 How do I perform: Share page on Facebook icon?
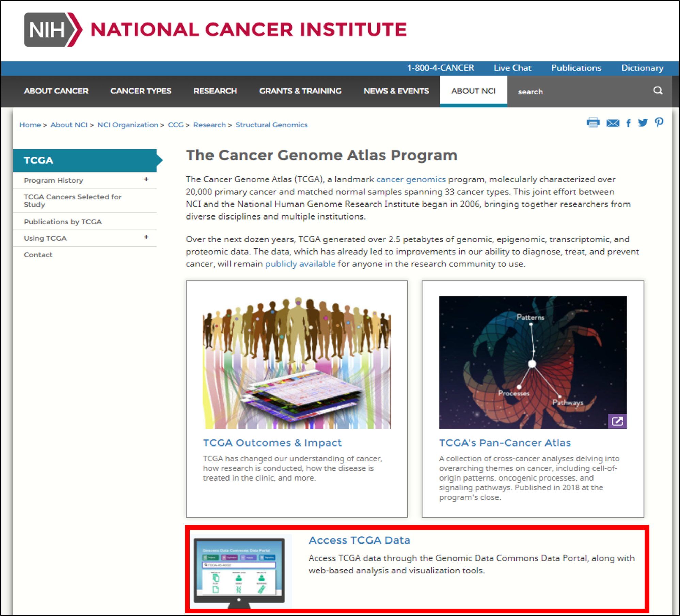tap(629, 123)
